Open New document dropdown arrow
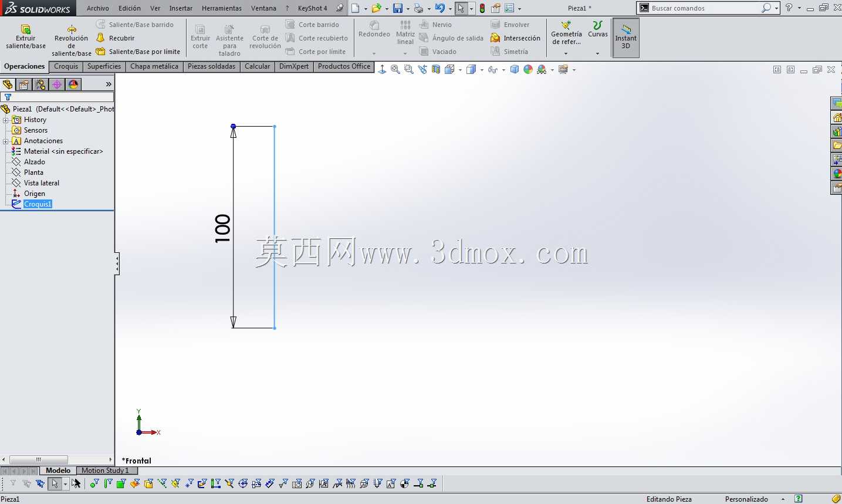 pyautogui.click(x=366, y=9)
